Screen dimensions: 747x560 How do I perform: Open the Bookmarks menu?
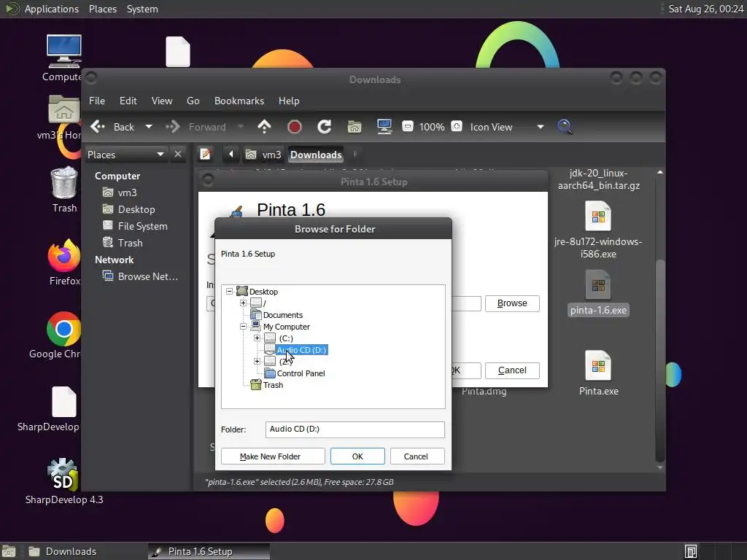(239, 101)
